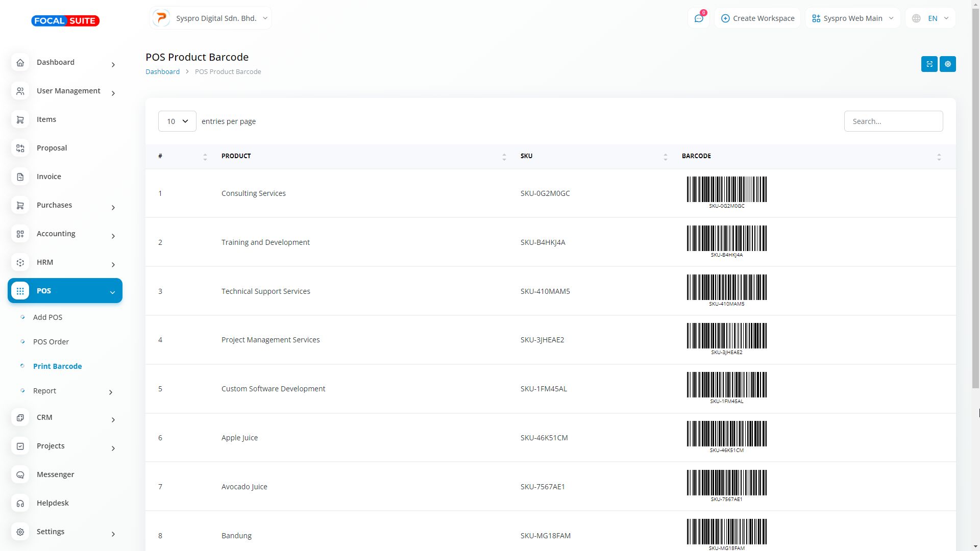Select Add POS menu item
Screen dimensions: 980x551
47,317
